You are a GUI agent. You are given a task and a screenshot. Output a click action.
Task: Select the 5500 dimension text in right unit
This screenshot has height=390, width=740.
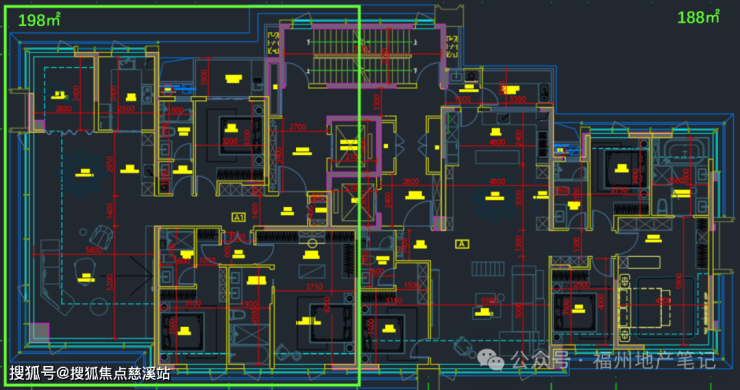click(x=489, y=300)
